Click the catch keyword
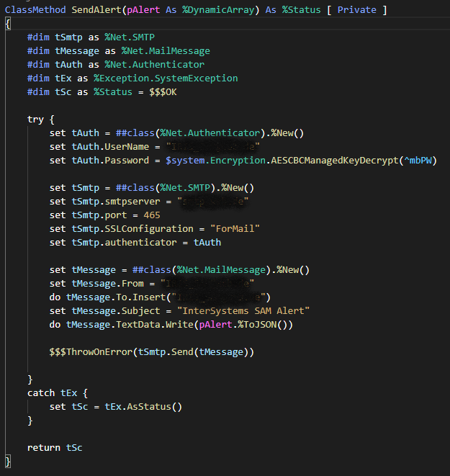Image resolution: width=450 pixels, height=476 pixels. 41,392
